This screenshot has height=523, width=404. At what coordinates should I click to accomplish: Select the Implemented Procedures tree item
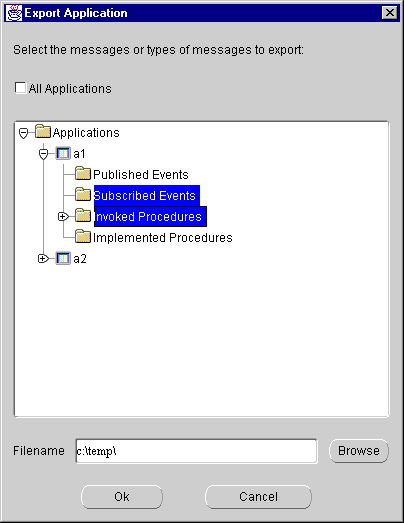[x=162, y=237]
